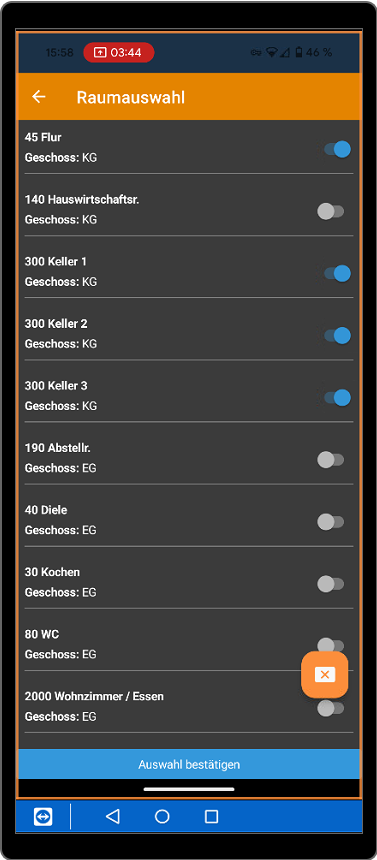
Task: Tap the back arrow in Raumauswahl header
Action: pos(38,97)
